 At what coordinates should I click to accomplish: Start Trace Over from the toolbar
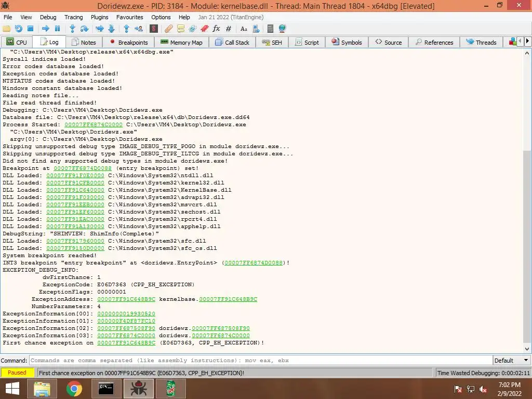[111, 29]
